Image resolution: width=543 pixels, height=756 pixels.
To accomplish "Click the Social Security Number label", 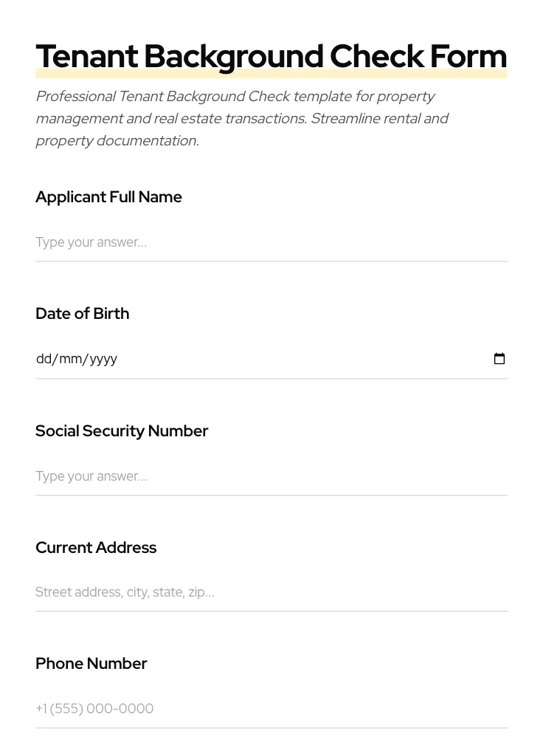I will (x=122, y=431).
